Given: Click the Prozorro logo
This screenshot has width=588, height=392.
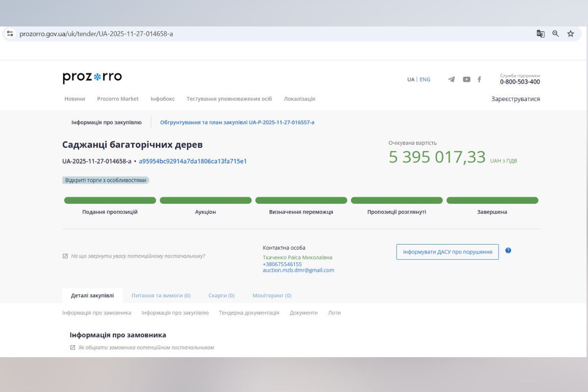Looking at the screenshot, I should pos(92,77).
